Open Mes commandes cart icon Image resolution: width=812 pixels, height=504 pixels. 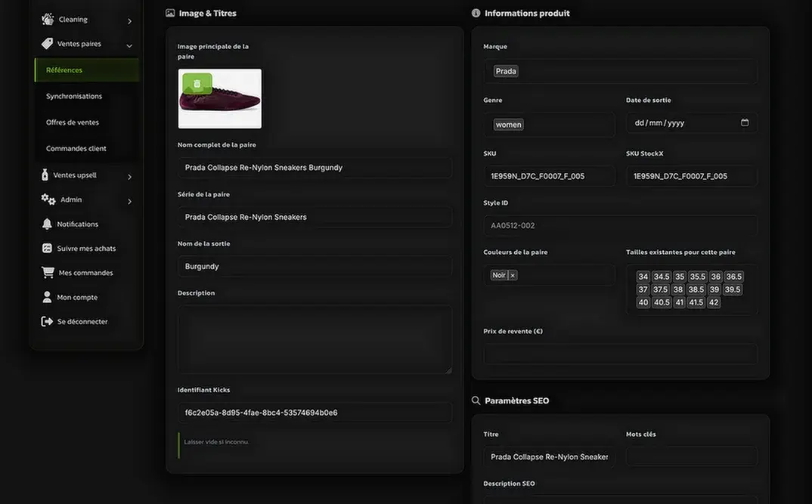[x=48, y=272]
